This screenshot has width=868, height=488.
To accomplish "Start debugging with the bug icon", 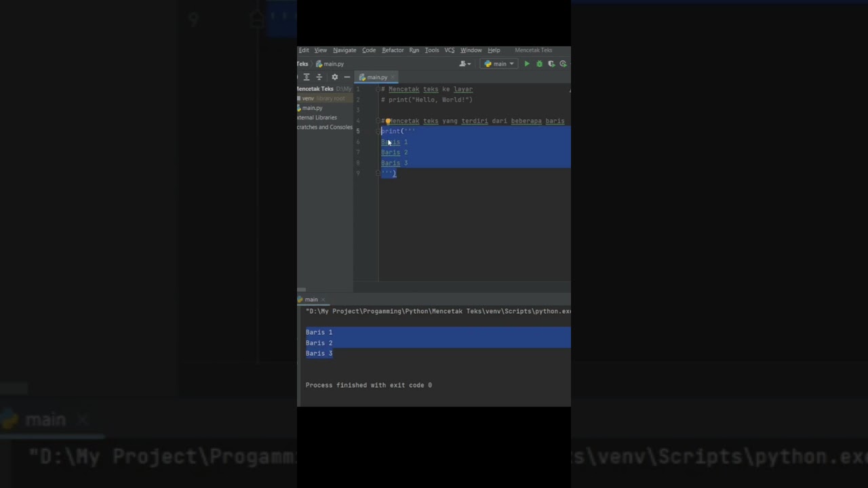I will [x=539, y=64].
